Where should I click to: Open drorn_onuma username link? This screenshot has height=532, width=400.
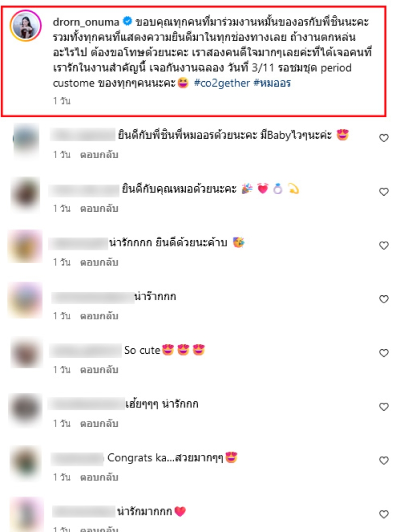[86, 22]
